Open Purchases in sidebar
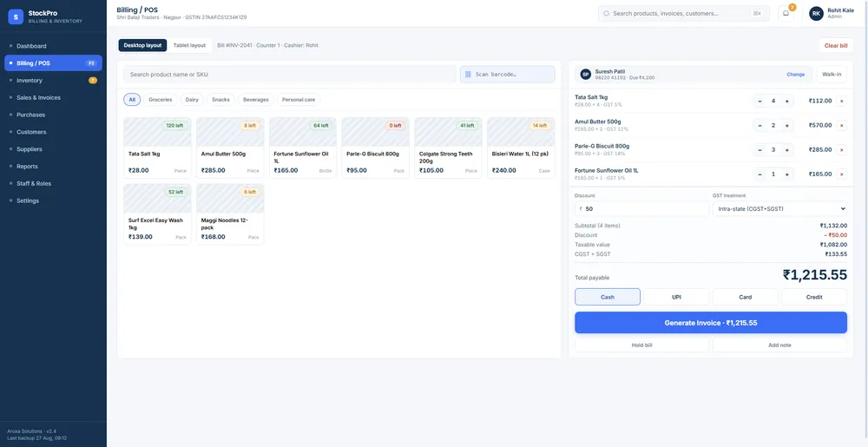Screen dimensions: 868x447 [x=53, y=115]
